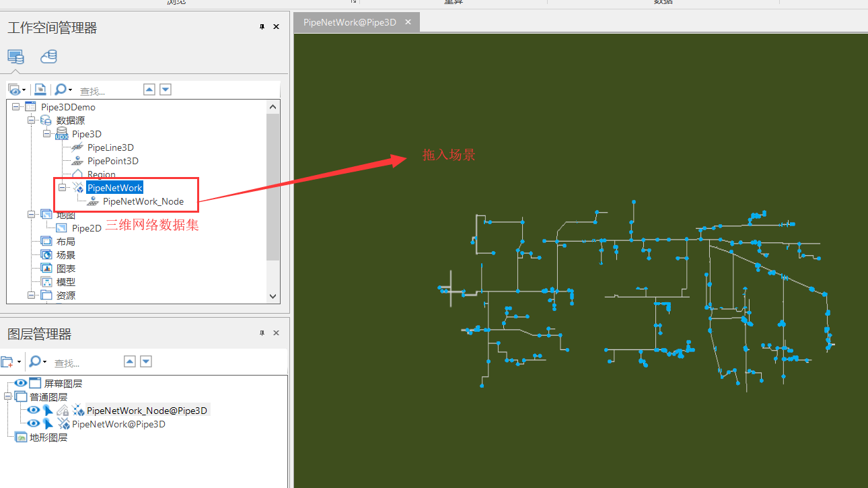This screenshot has height=488, width=868.
Task: Close the 图层管理器 panel
Action: tap(276, 333)
